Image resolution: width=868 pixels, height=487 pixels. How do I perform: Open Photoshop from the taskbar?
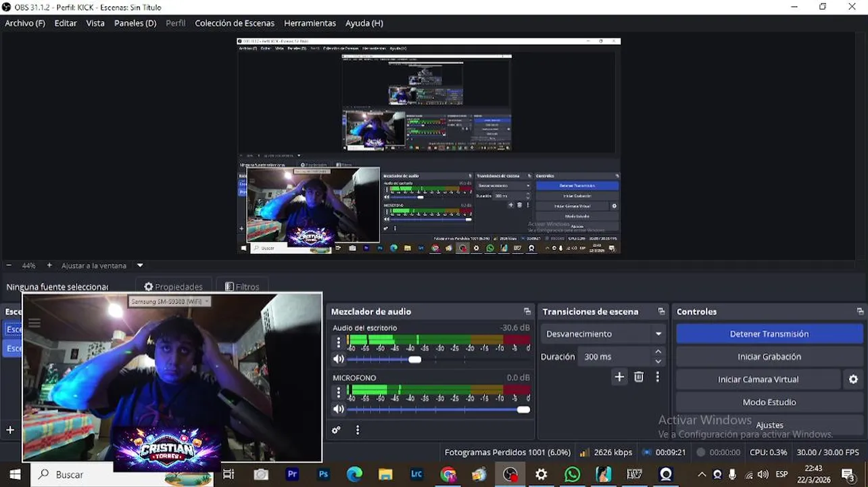coord(323,475)
